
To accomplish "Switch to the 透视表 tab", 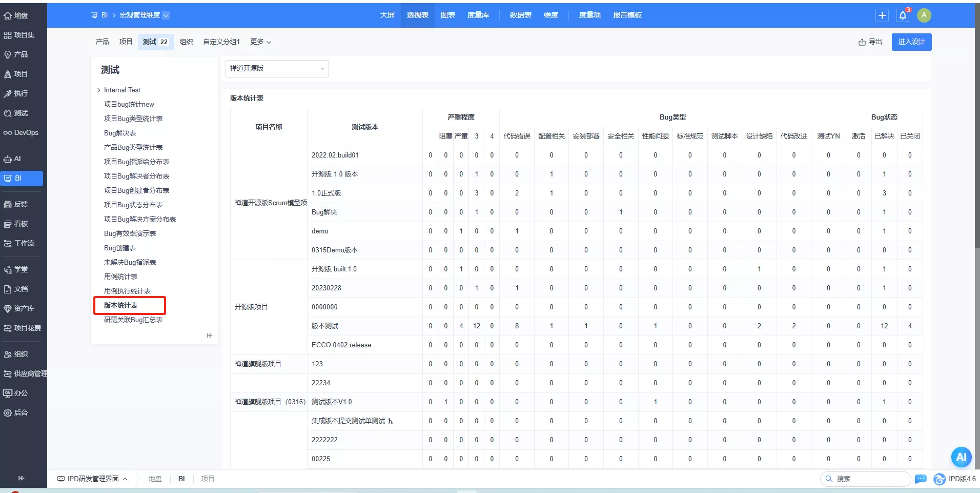I will [x=417, y=15].
